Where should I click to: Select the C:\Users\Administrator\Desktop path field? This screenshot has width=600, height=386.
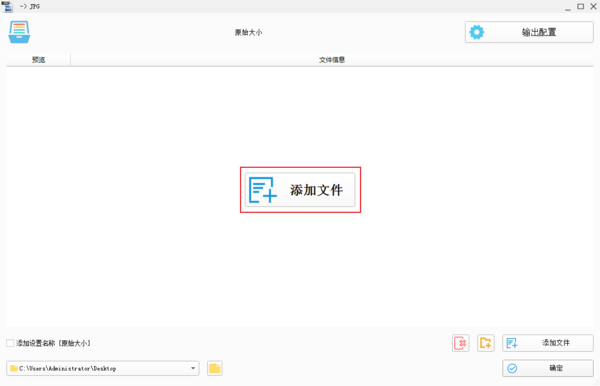[103, 368]
